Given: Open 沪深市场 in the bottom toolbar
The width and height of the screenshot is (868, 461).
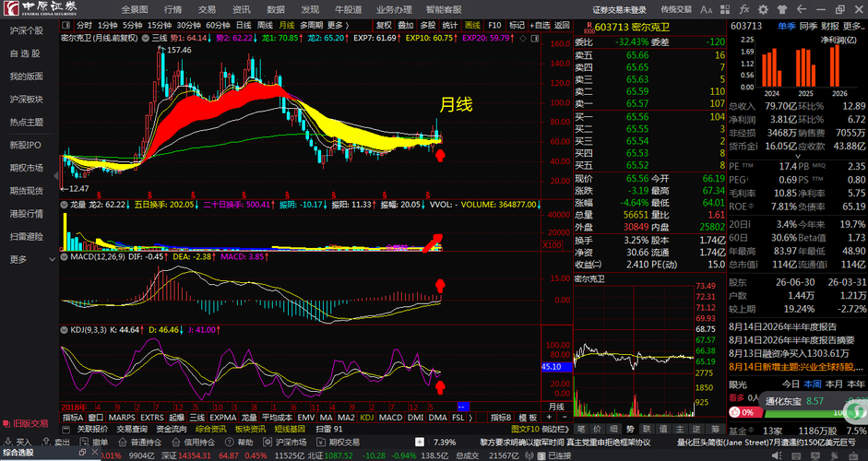Looking at the screenshot, I should [285, 443].
